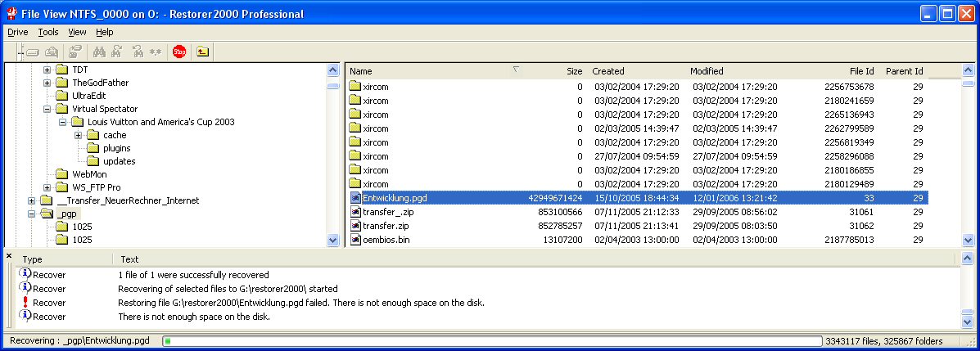Click the Text column header in log
The width and height of the screenshot is (980, 351).
(x=129, y=259)
